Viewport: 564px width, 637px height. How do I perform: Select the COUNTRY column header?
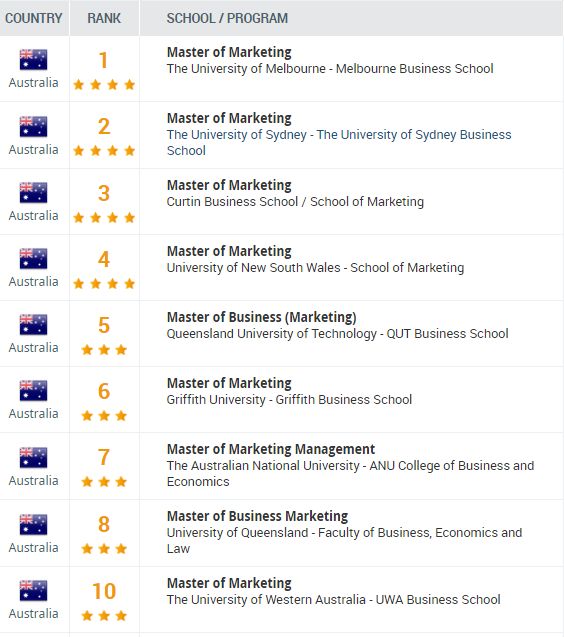(34, 18)
